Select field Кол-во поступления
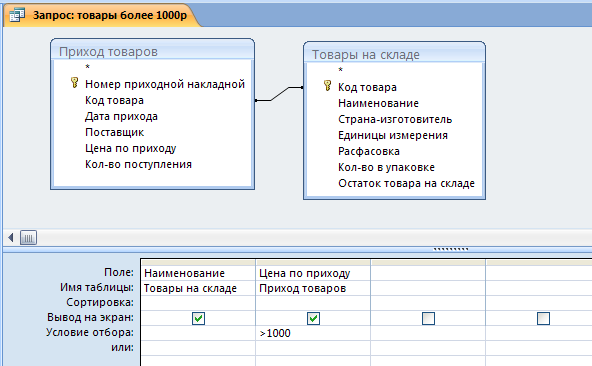The width and height of the screenshot is (592, 366). (x=139, y=164)
